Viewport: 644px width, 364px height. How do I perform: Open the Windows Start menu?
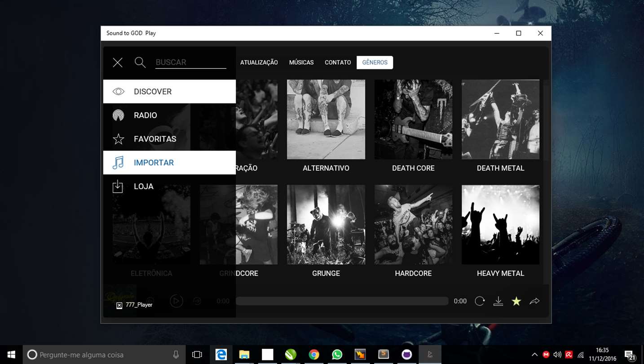(x=11, y=355)
